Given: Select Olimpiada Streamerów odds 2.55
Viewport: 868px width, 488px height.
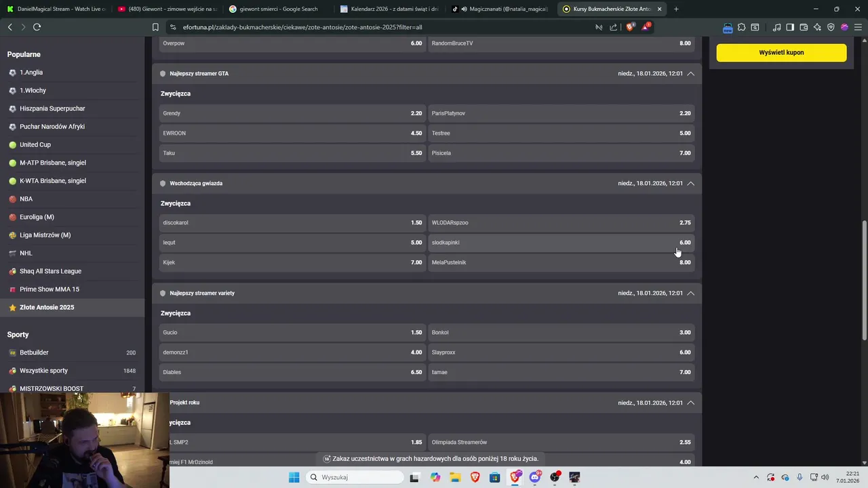Looking at the screenshot, I should click(561, 442).
